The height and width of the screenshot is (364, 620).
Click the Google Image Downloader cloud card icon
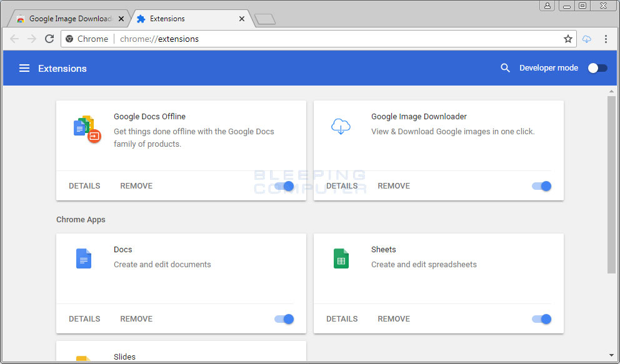click(341, 126)
